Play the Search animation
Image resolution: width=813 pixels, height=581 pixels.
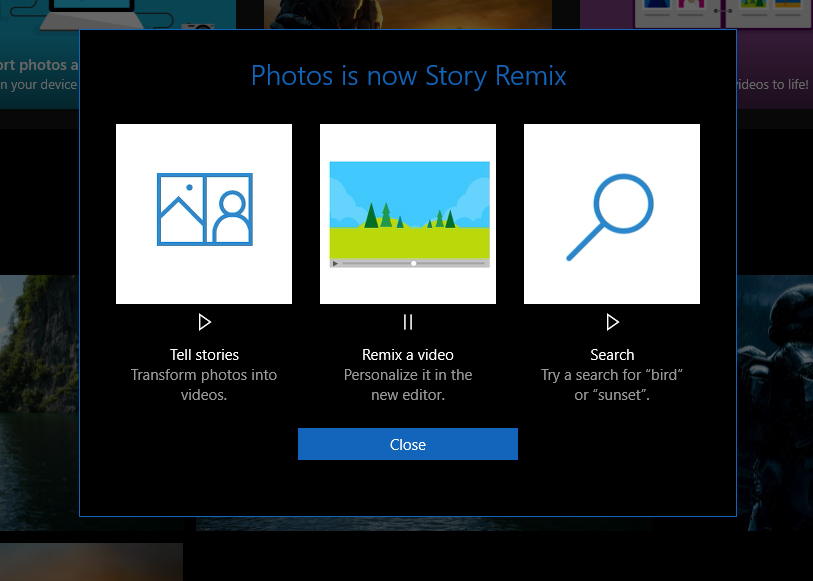click(x=612, y=322)
